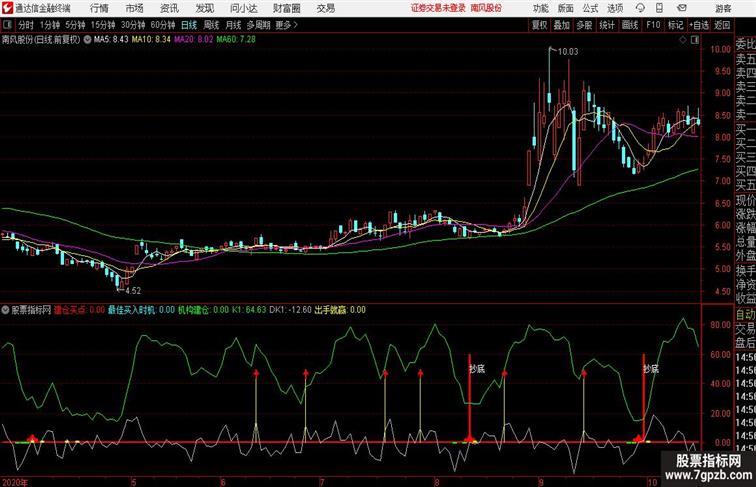Expand the round dropdown beside 南风股份(日线 前复权)
This screenshot has height=487, width=756.
[87, 40]
